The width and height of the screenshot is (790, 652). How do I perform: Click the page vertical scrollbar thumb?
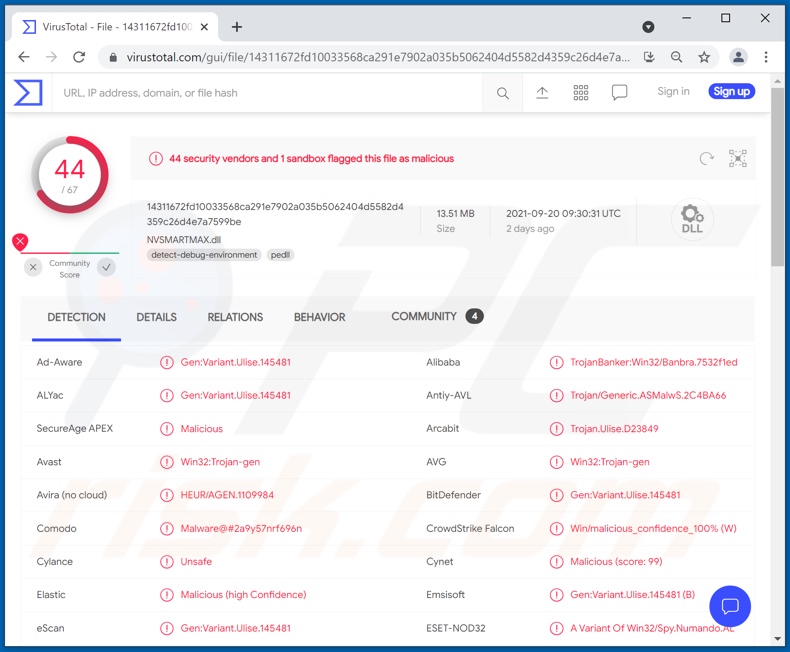[x=777, y=176]
